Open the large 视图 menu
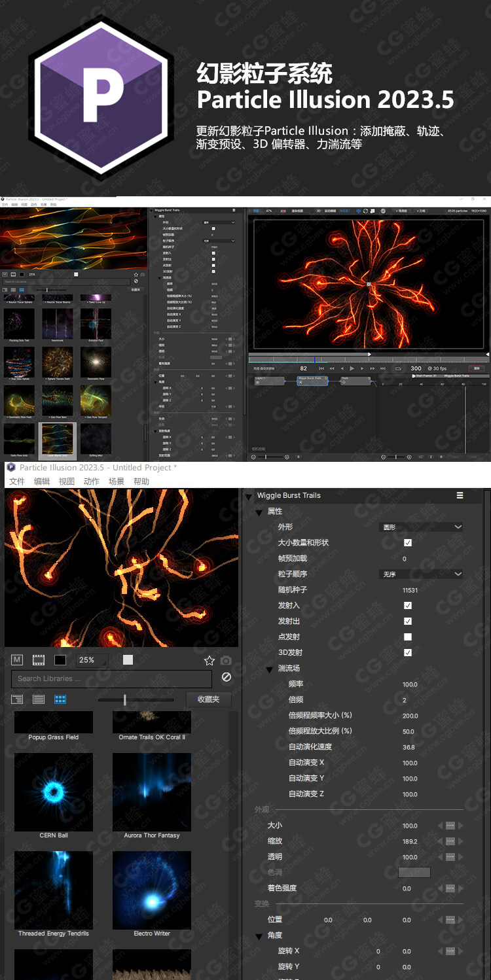Screen dimensions: 491x980 point(67,481)
